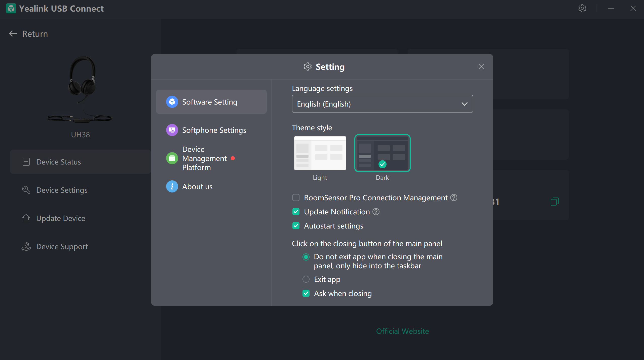Close the Setting dialog

point(481,67)
